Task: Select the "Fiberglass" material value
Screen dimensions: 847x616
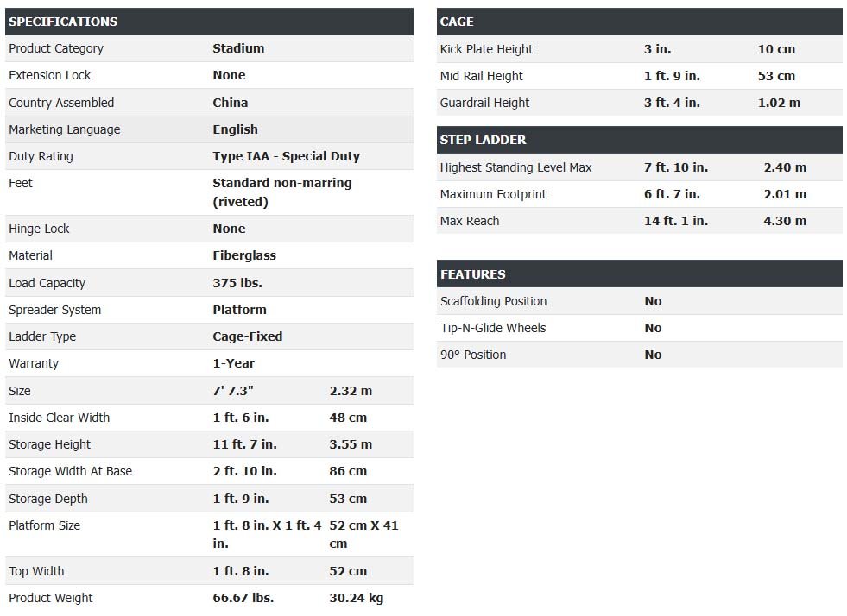Action: tap(244, 255)
